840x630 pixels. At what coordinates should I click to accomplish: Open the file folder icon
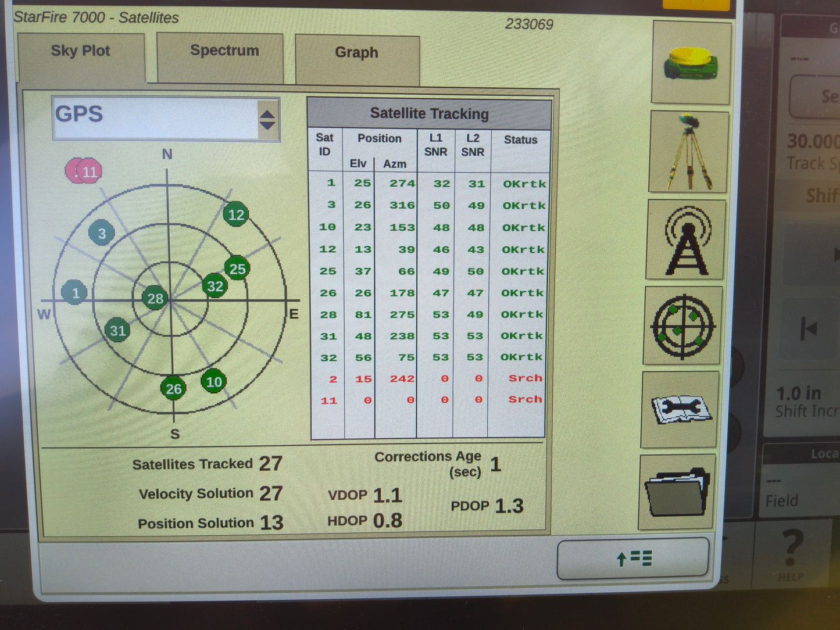[x=677, y=492]
